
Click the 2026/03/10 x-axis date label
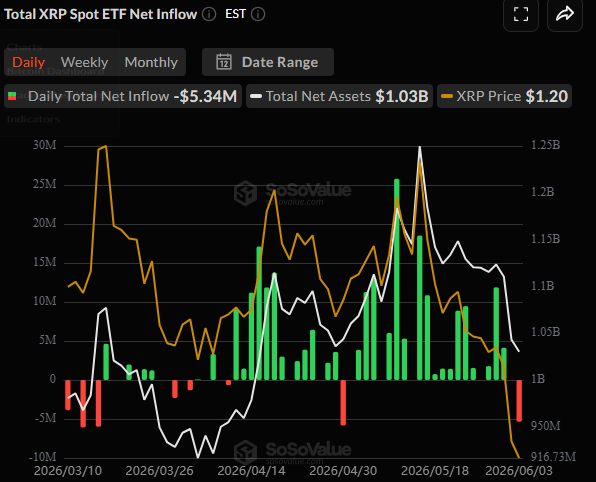tap(68, 471)
